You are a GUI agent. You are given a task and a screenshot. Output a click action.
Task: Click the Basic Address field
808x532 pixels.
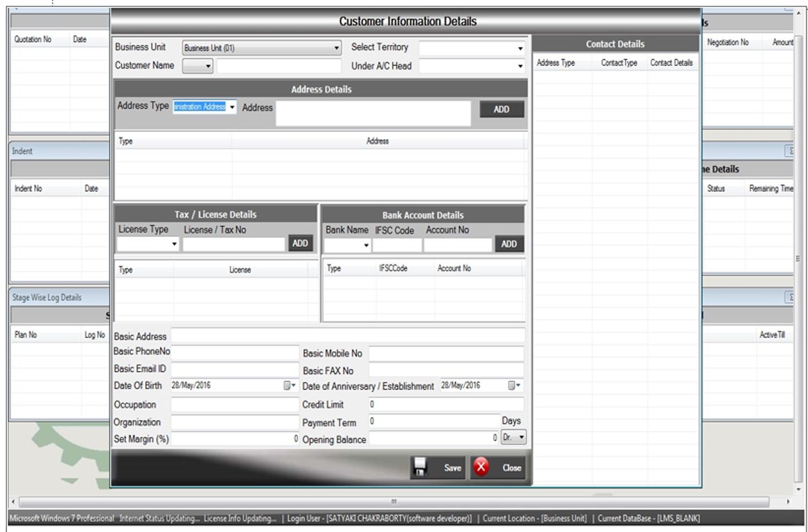(347, 336)
